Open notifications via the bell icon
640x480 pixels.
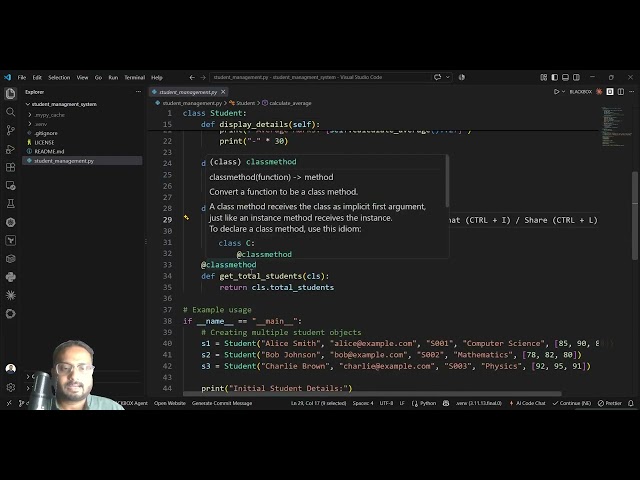point(631,403)
